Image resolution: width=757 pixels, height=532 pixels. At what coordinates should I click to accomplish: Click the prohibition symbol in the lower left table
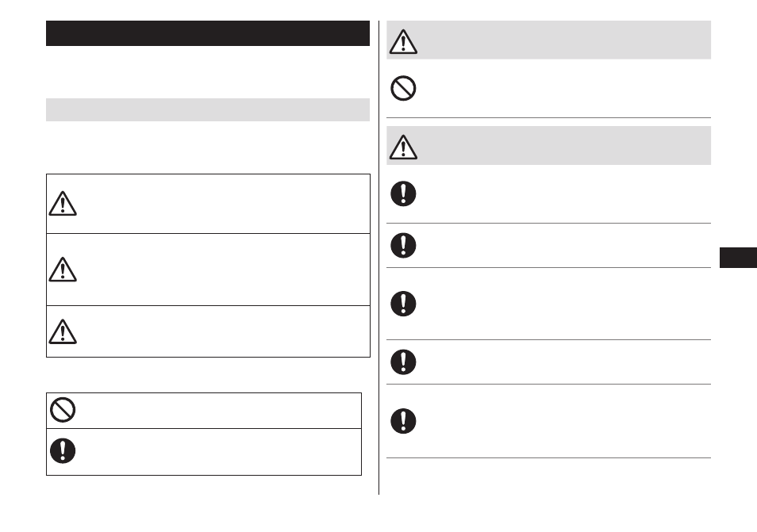(x=63, y=410)
